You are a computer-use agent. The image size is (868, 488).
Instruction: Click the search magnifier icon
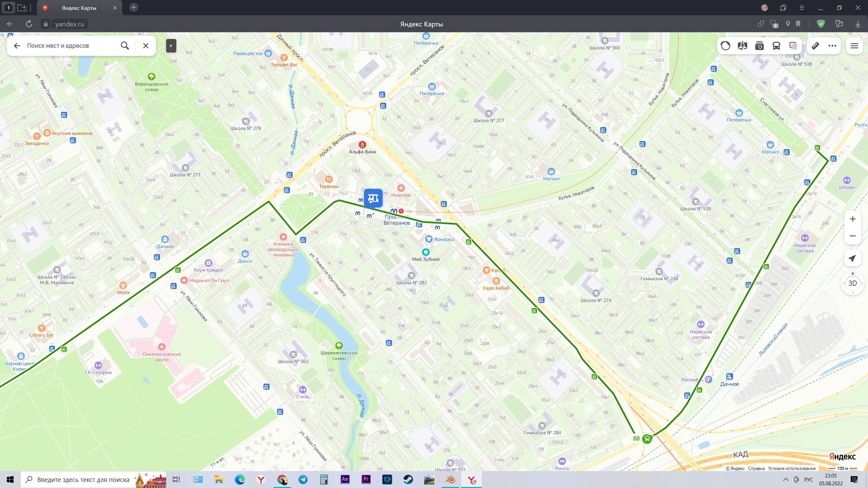tap(125, 46)
